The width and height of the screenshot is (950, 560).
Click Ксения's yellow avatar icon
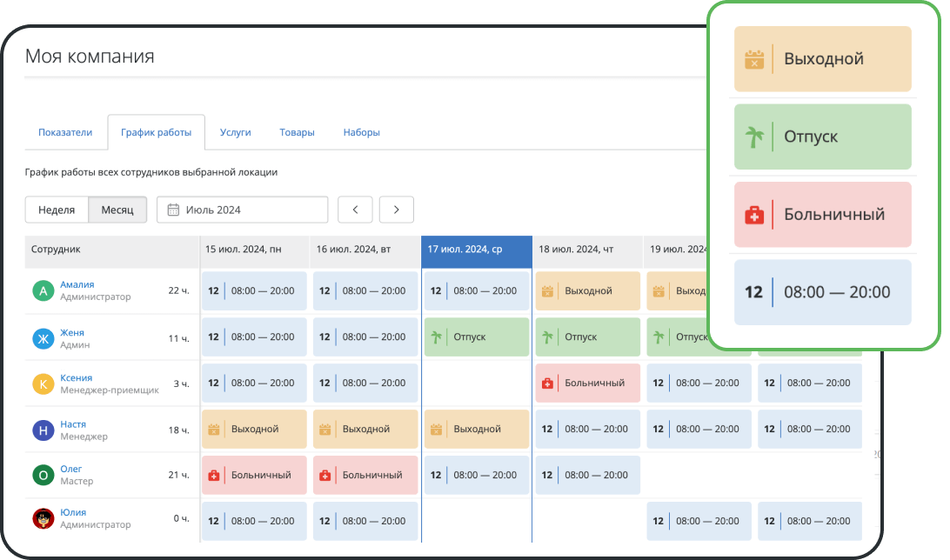click(43, 383)
